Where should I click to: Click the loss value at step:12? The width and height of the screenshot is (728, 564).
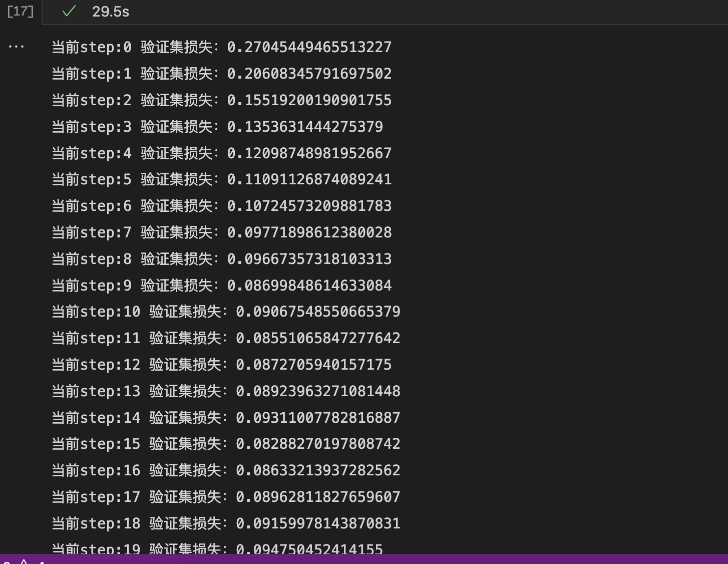[x=314, y=364]
